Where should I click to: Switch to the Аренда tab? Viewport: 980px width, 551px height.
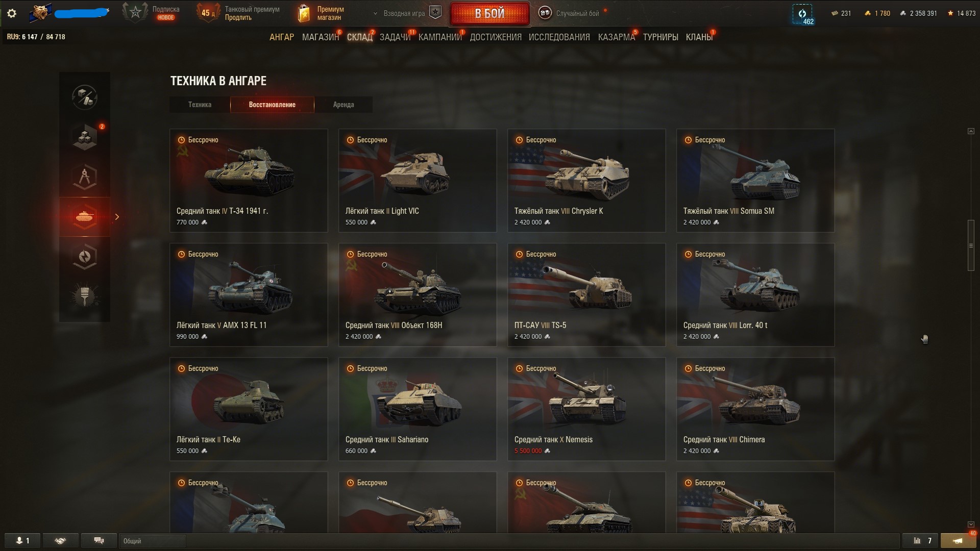coord(344,105)
